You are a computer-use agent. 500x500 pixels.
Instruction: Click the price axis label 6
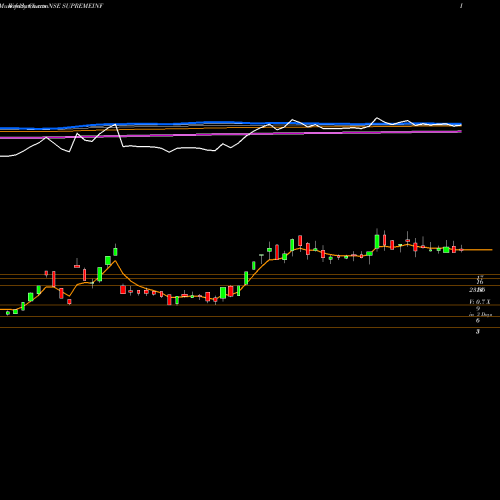478,320
